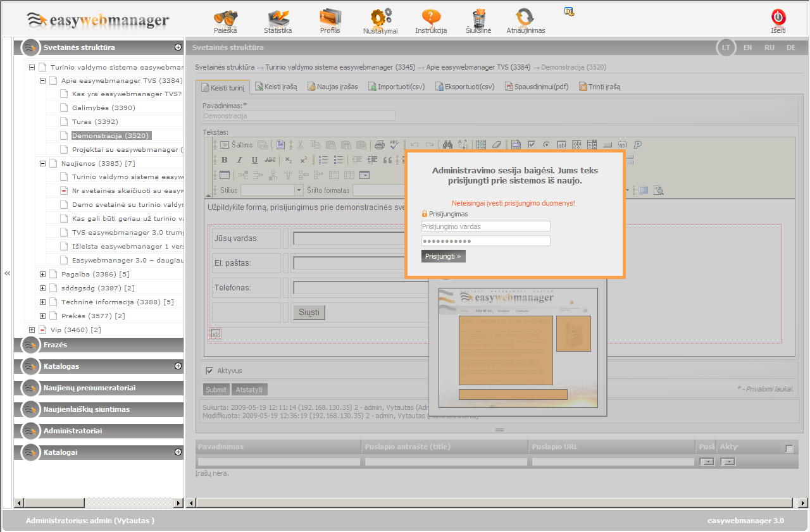The width and height of the screenshot is (810, 532).
Task: Click the blockquote icon
Action: point(387,160)
